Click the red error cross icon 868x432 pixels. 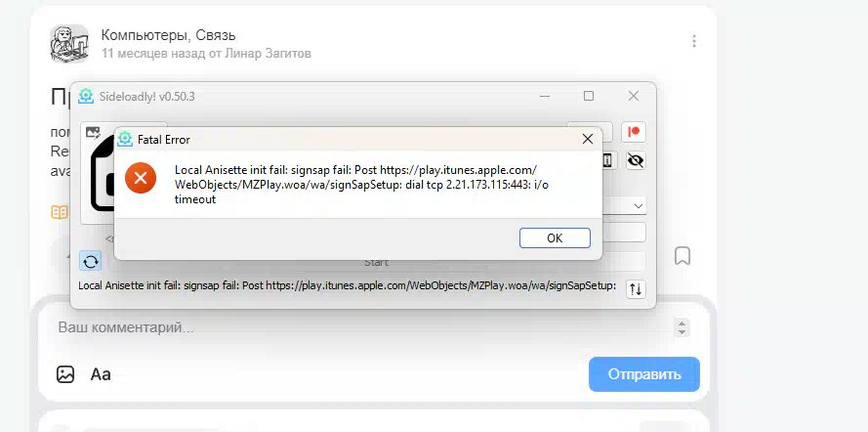(141, 178)
